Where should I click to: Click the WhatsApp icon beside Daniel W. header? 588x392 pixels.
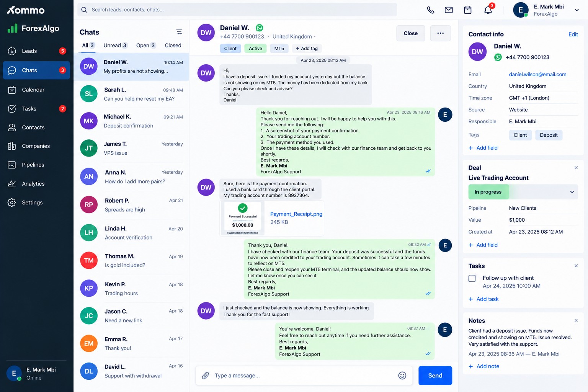(260, 28)
